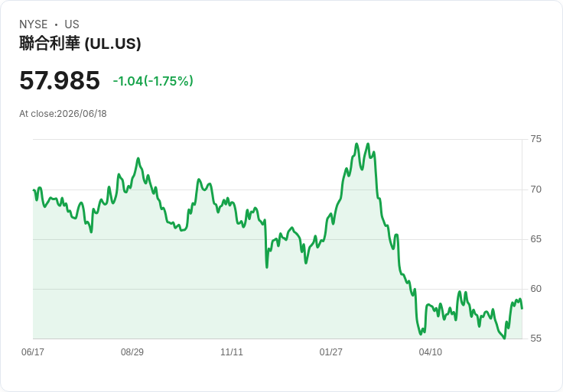
Task: Click the 11/11 date label on axis
Action: coord(232,352)
